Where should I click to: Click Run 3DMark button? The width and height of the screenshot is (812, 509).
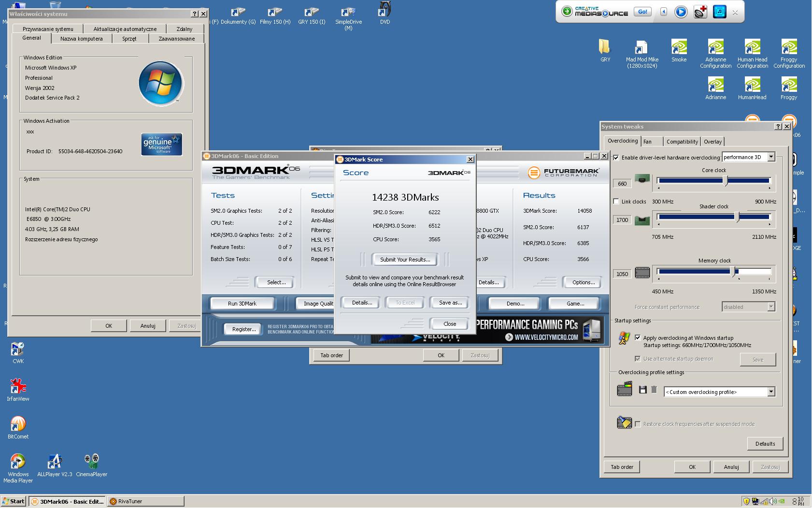tap(242, 304)
